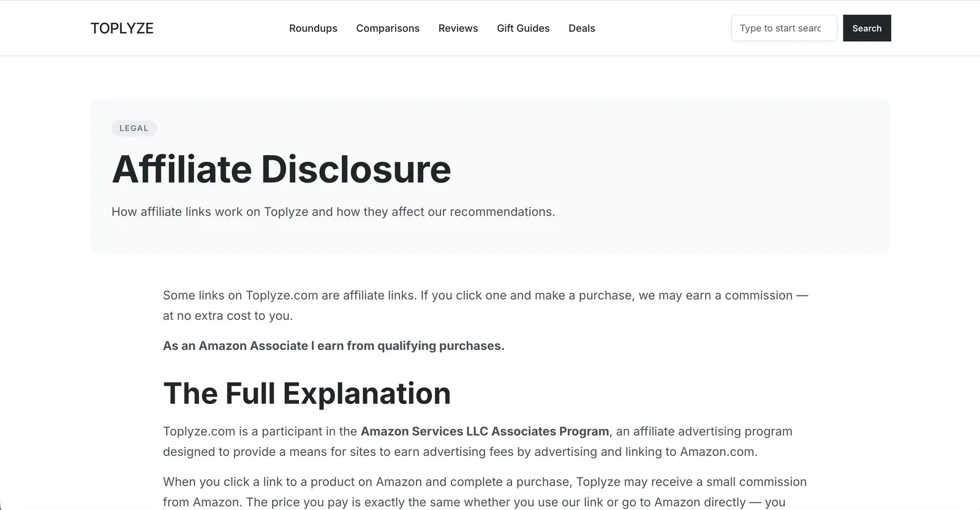The width and height of the screenshot is (980, 510).
Task: Click the bold 'As an Amazon Associate' statement
Action: 334,346
